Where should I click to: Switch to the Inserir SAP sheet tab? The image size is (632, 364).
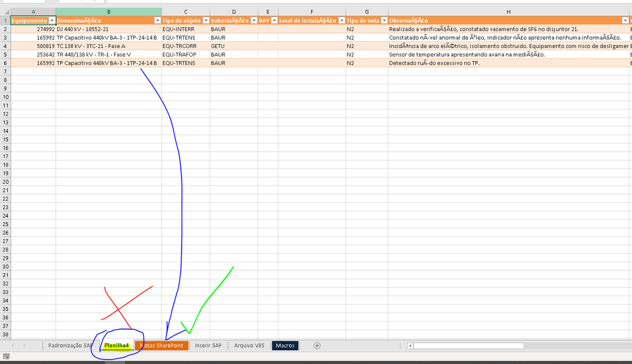tap(208, 346)
